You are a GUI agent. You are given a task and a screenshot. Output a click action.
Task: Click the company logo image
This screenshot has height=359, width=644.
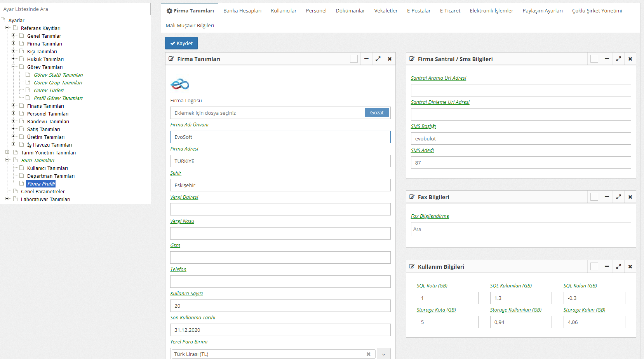click(180, 84)
